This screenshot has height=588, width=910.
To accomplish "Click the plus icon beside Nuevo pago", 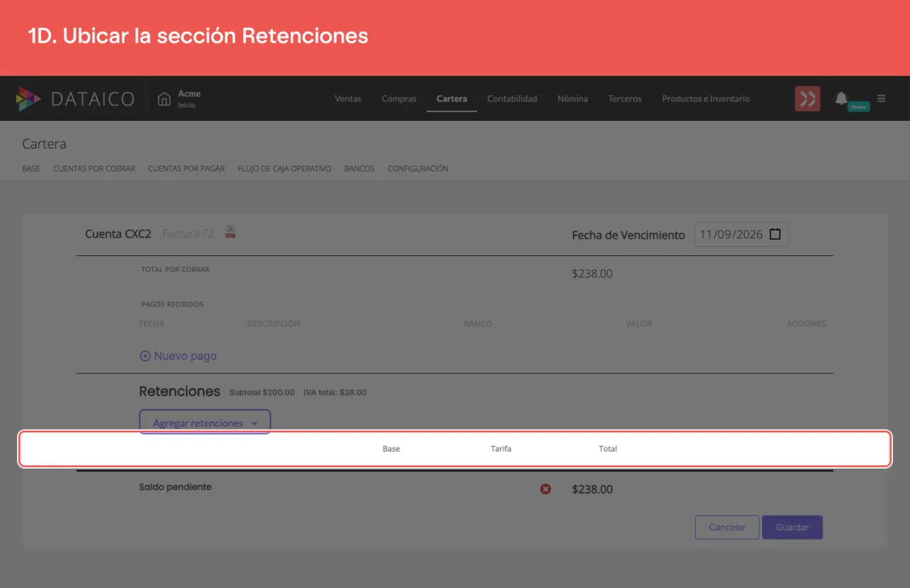I will click(x=145, y=356).
